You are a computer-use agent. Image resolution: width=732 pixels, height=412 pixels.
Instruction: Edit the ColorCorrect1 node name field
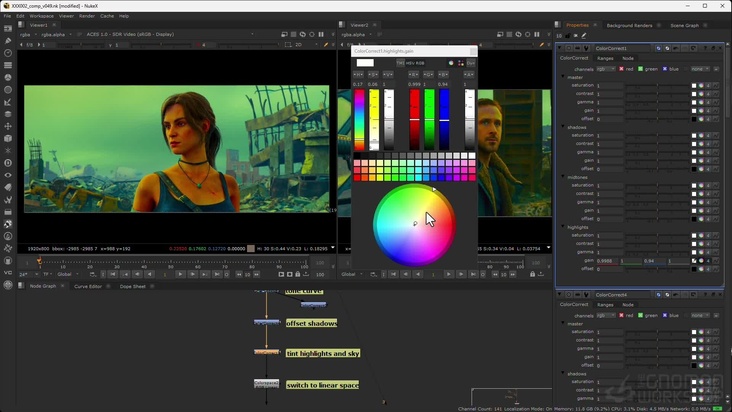[x=623, y=48]
